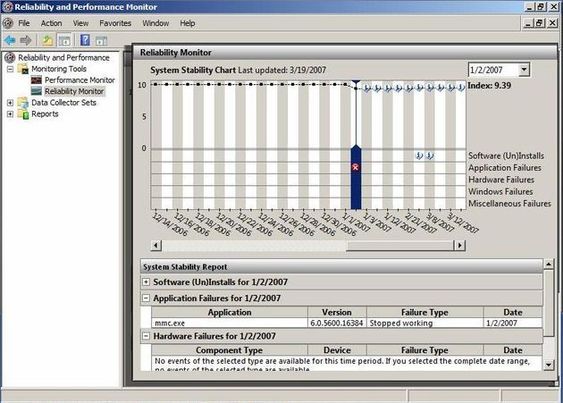This screenshot has height=403, width=563.
Task: Click the mmc.exe application failure row
Action: 346,323
